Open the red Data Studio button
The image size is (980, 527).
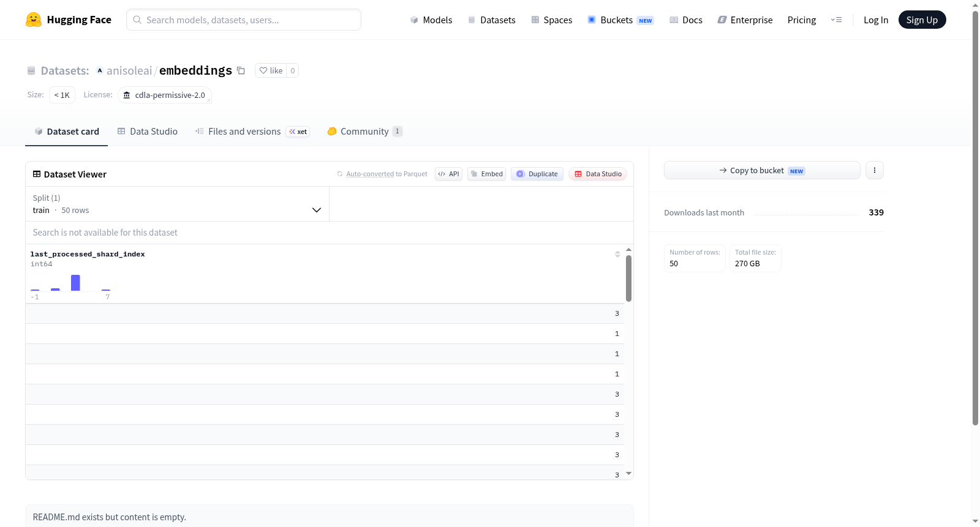point(598,174)
